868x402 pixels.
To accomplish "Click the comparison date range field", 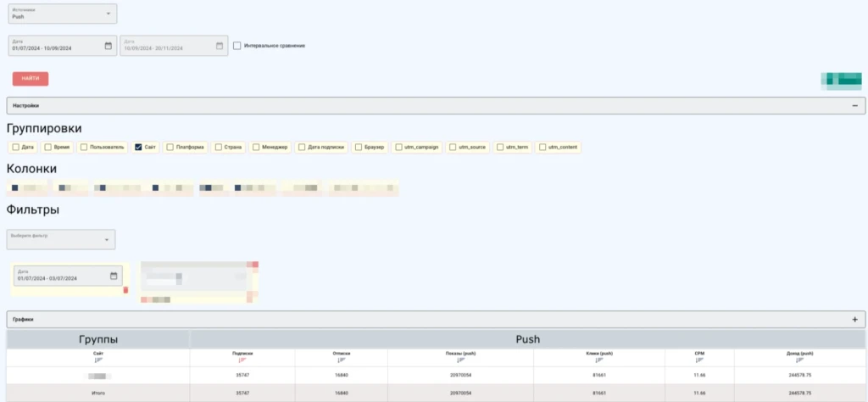I will (174, 46).
